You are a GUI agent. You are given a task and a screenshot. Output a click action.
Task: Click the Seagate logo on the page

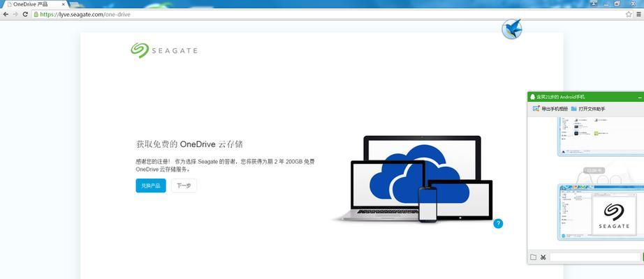(x=164, y=50)
